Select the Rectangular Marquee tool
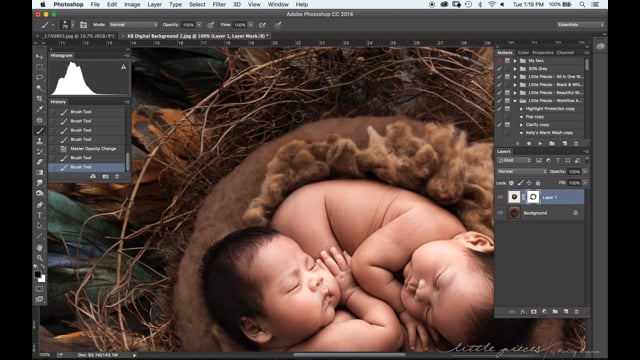 [39, 67]
